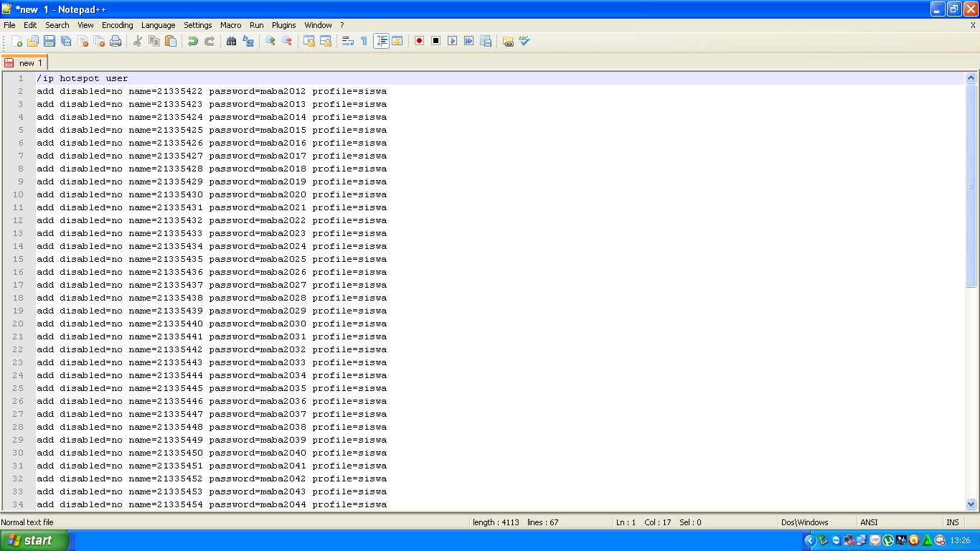This screenshot has height=551, width=980.
Task: Close all documents using the toolbar icon
Action: click(99, 42)
